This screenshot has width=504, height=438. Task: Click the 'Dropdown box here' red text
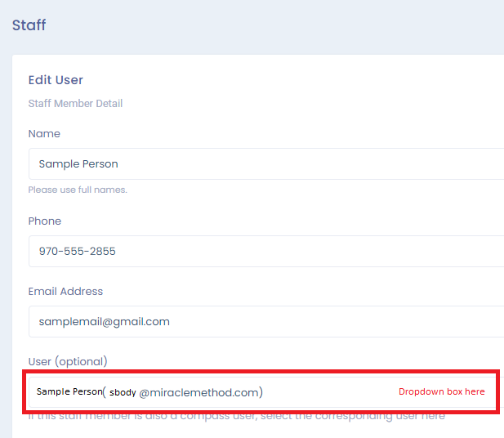pyautogui.click(x=441, y=391)
